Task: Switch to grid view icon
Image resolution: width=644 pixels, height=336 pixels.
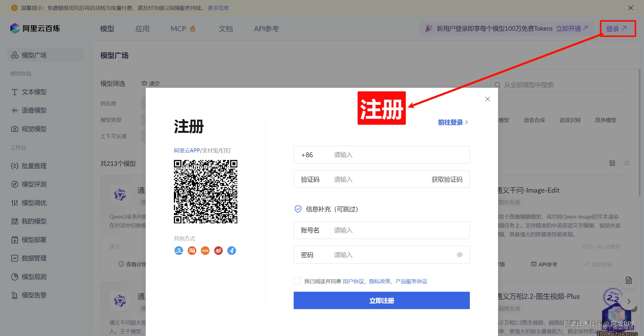Action: click(x=612, y=163)
